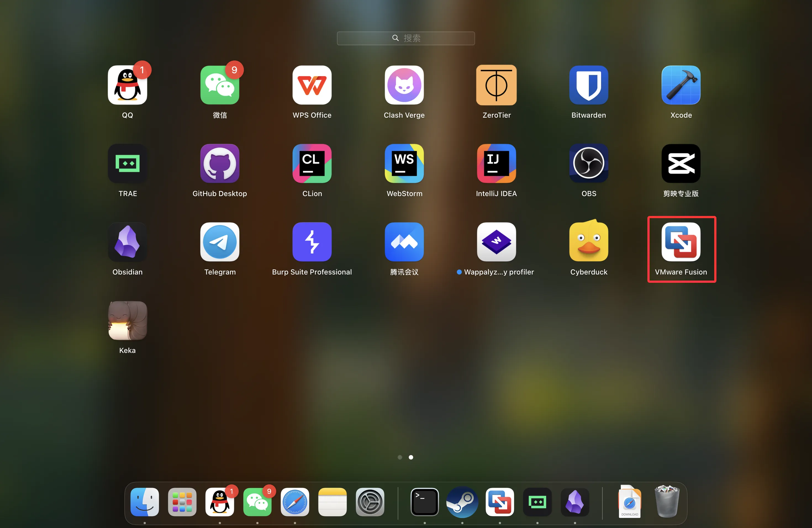Switch to first Launchpad page dot
The width and height of the screenshot is (812, 528).
400,457
